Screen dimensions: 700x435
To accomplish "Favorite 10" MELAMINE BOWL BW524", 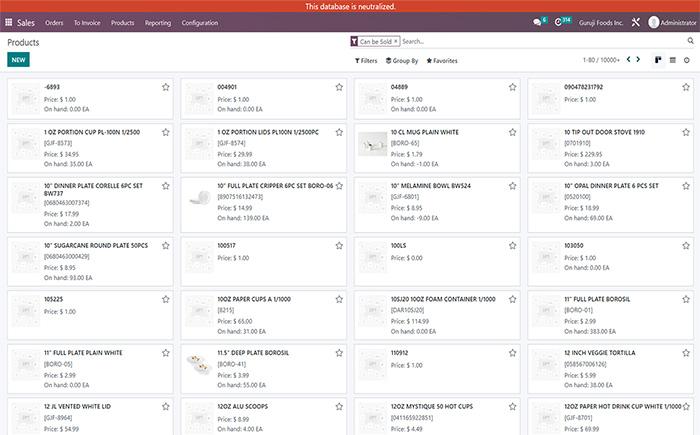I will click(512, 186).
